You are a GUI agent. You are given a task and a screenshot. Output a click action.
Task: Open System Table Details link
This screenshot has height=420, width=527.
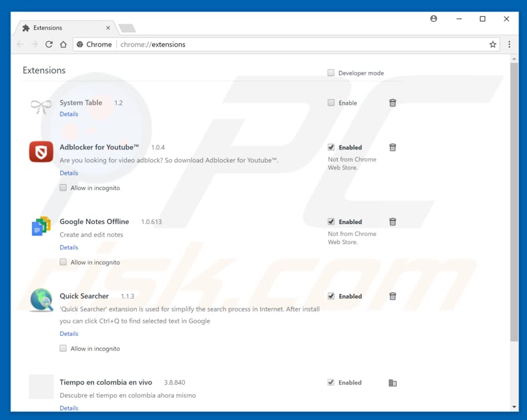pyautogui.click(x=69, y=114)
